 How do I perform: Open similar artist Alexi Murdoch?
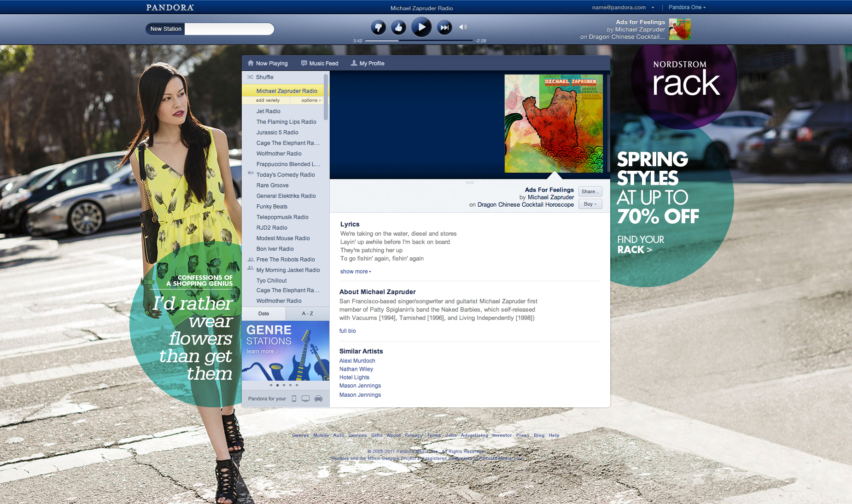(357, 361)
